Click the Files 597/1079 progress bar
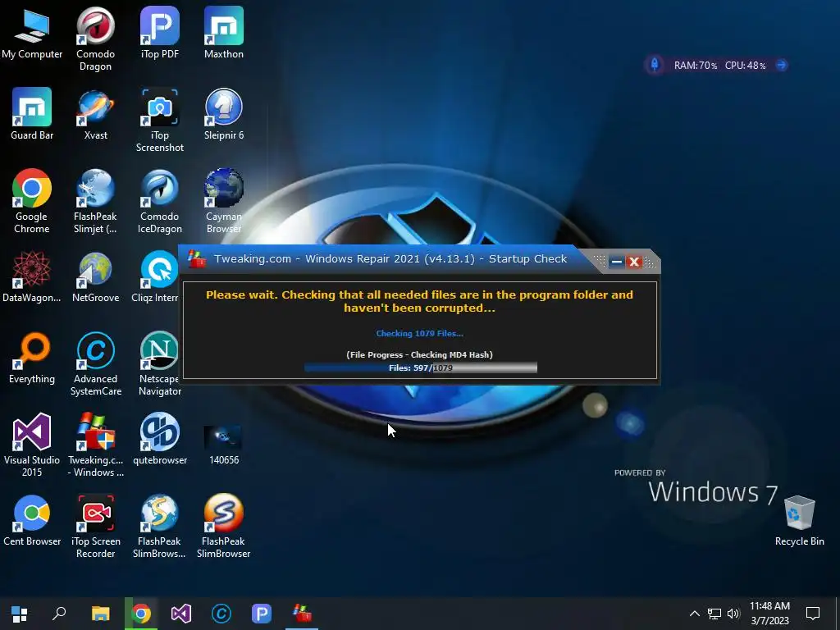The width and height of the screenshot is (840, 630). pos(421,367)
